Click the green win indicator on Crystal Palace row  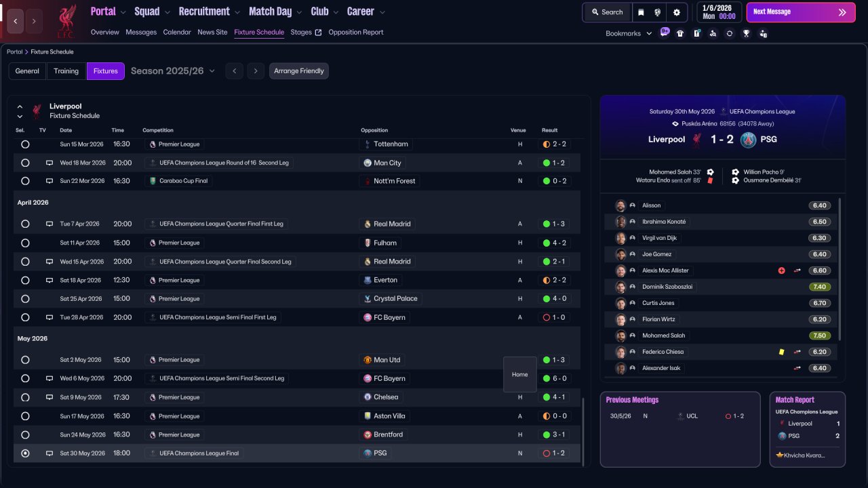[x=546, y=298]
